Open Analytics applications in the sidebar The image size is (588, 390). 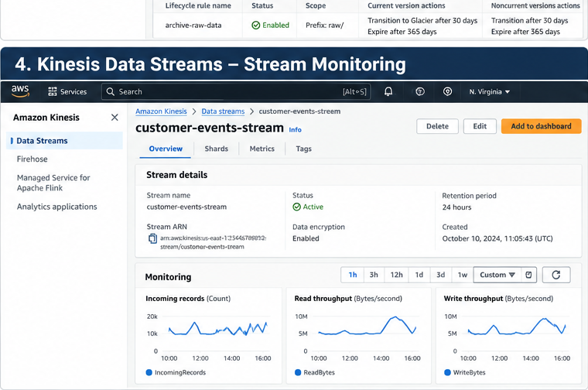(x=56, y=207)
